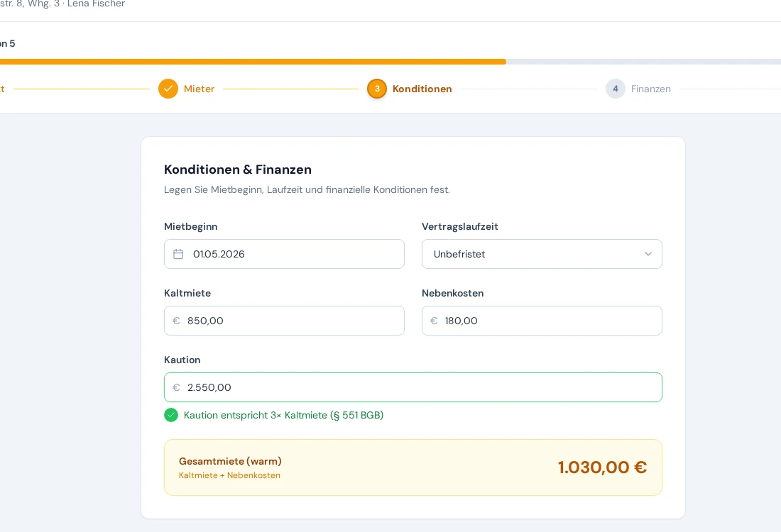Select the step 3 number circle

377,89
